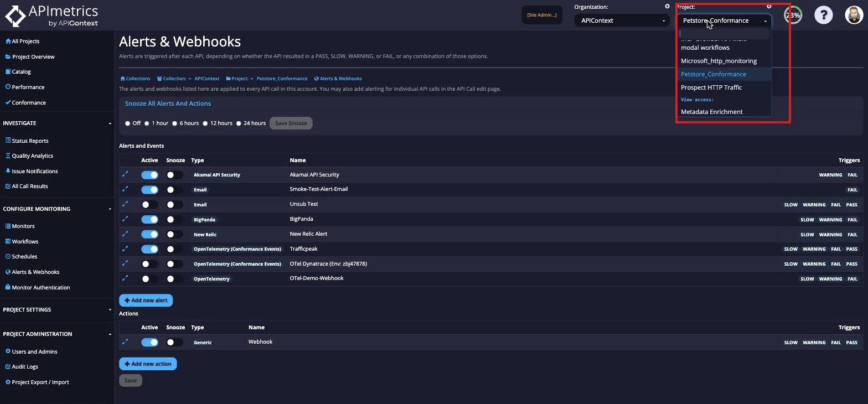
Task: Disable Active switch for Trafficpeak
Action: 149,249
